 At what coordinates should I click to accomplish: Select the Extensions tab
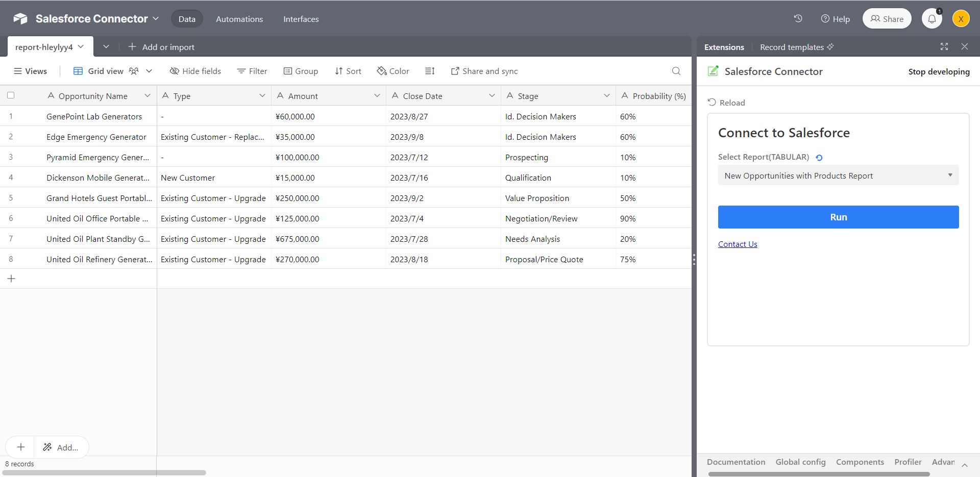(x=724, y=47)
